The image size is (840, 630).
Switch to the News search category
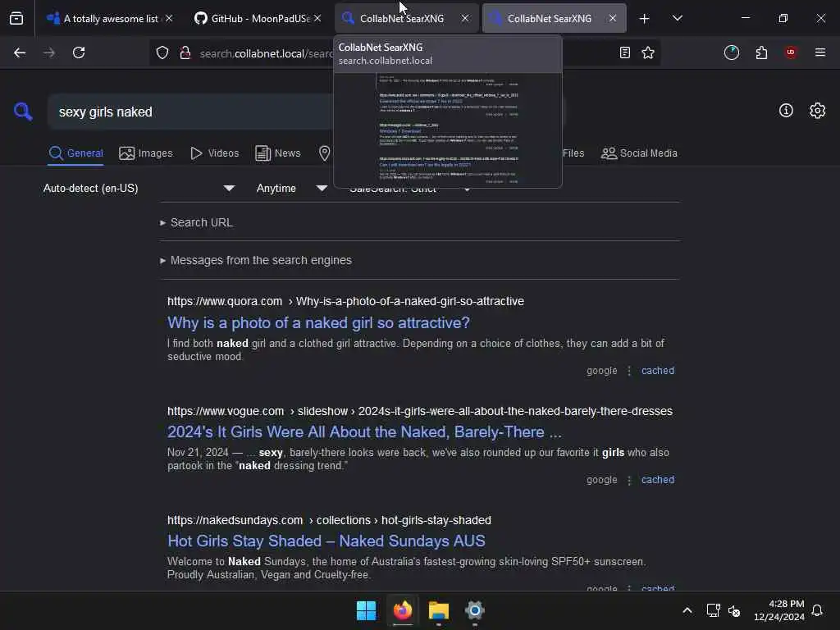(277, 153)
